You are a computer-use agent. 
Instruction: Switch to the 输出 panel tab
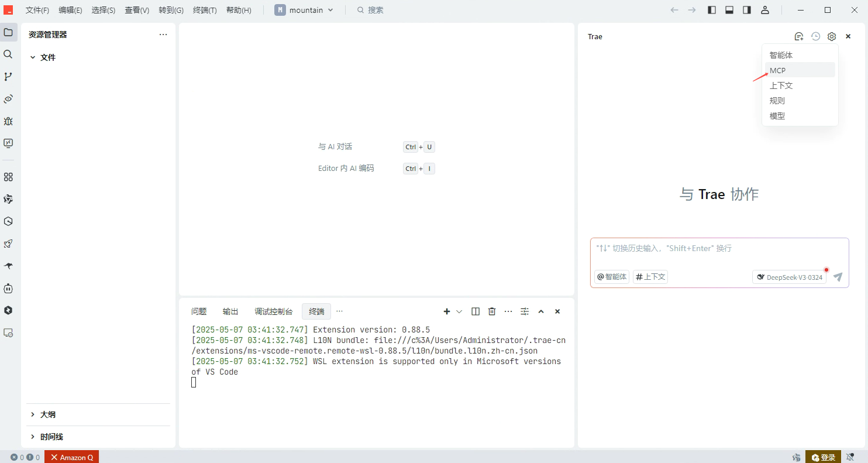(230, 311)
